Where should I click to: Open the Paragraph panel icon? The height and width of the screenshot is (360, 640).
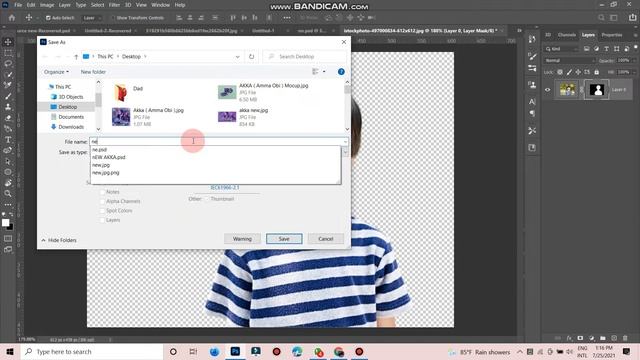click(532, 113)
